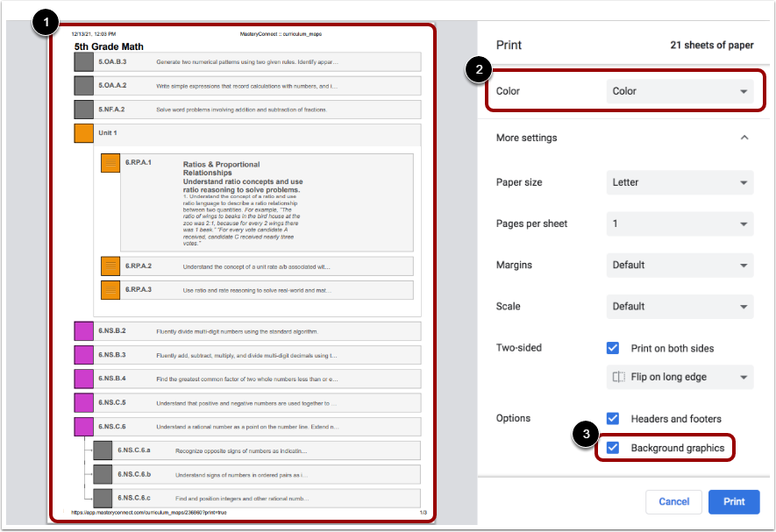Click the Unit 1 row label
776x532 pixels.
tap(107, 132)
